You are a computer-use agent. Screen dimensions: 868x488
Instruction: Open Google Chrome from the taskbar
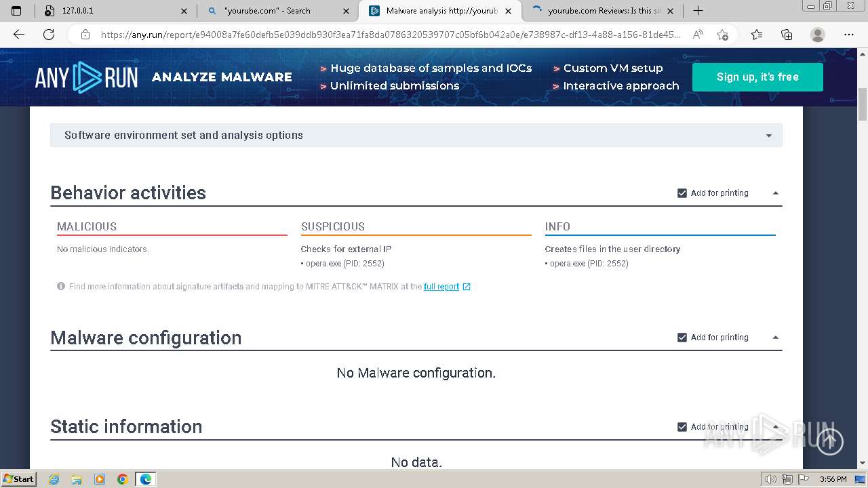point(122,479)
